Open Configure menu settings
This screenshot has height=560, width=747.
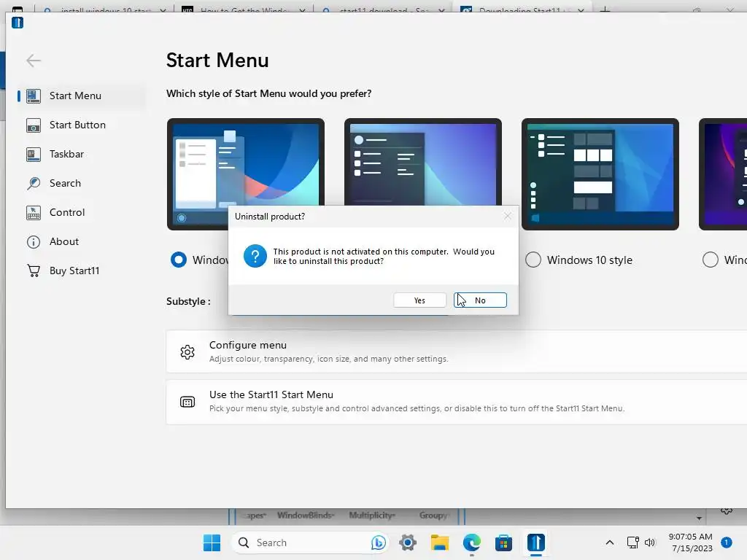tap(457, 351)
